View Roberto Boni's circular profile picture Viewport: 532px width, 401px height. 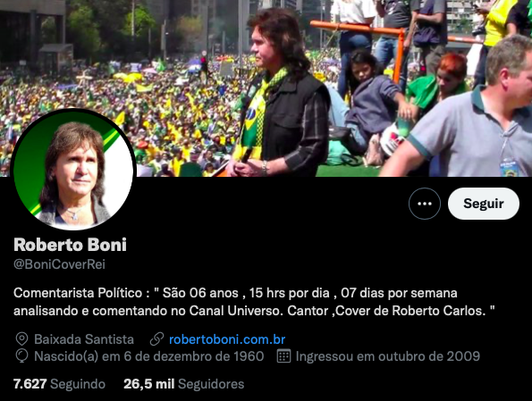point(73,170)
